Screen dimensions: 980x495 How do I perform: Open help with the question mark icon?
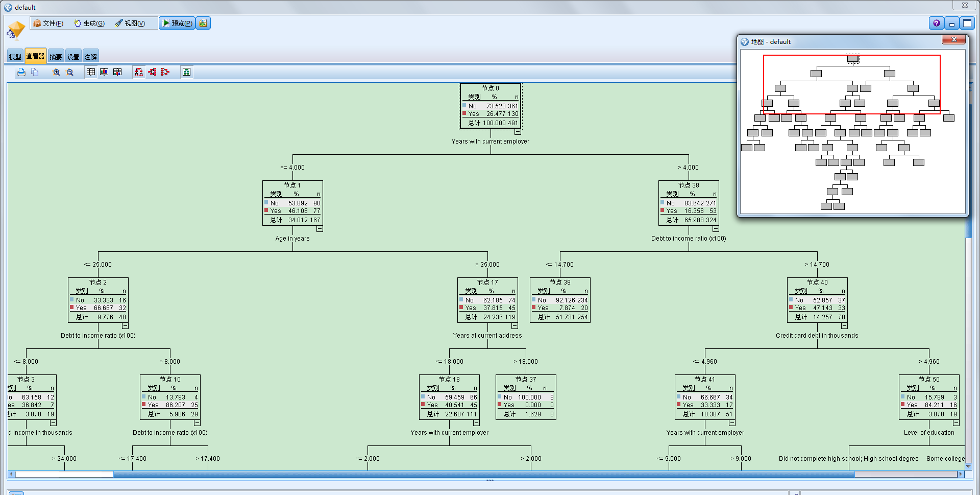click(936, 23)
